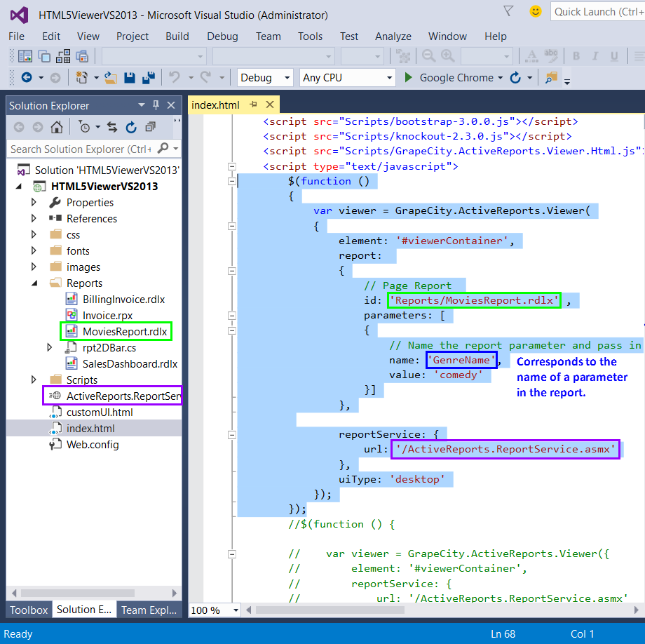This screenshot has height=644, width=645.
Task: Expand the References tree node
Action: point(34,218)
